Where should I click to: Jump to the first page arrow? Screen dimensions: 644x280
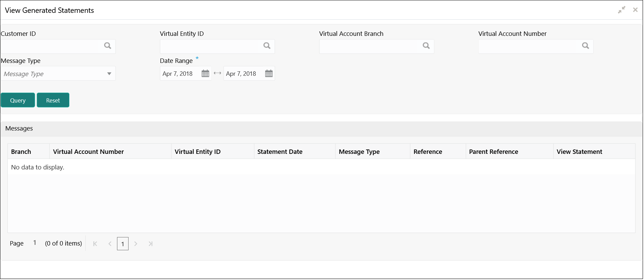click(x=95, y=244)
